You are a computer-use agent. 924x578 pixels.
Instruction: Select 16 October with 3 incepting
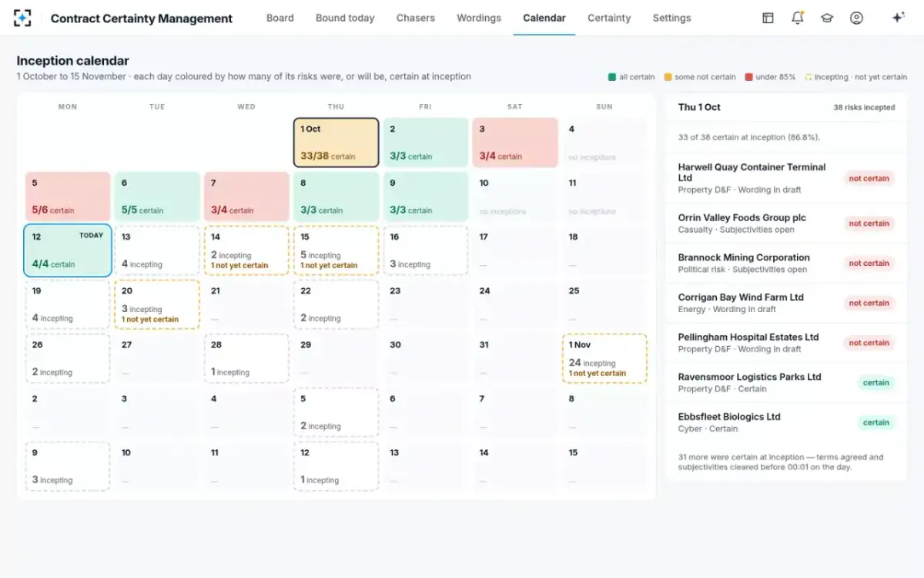pos(426,250)
